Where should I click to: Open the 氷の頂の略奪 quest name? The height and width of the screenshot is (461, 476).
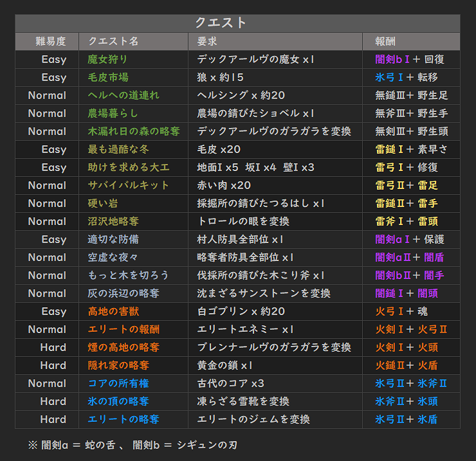click(118, 401)
